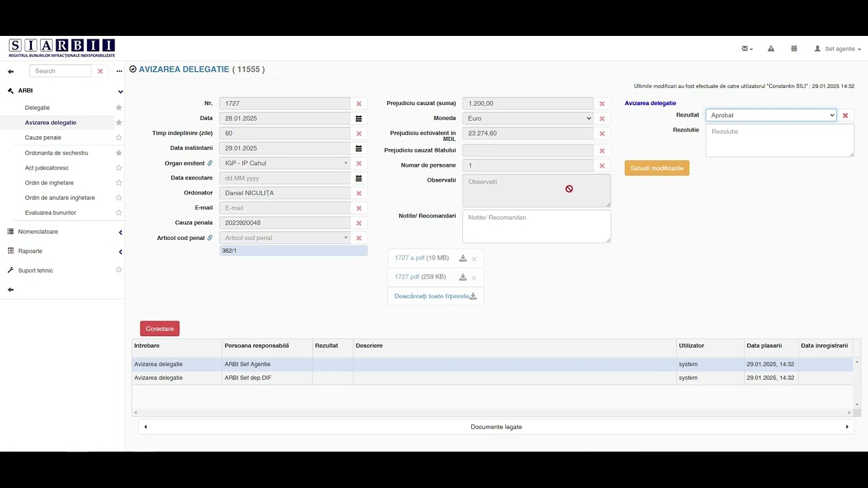The height and width of the screenshot is (488, 868).
Task: Click the red Corectare button
Action: (160, 329)
